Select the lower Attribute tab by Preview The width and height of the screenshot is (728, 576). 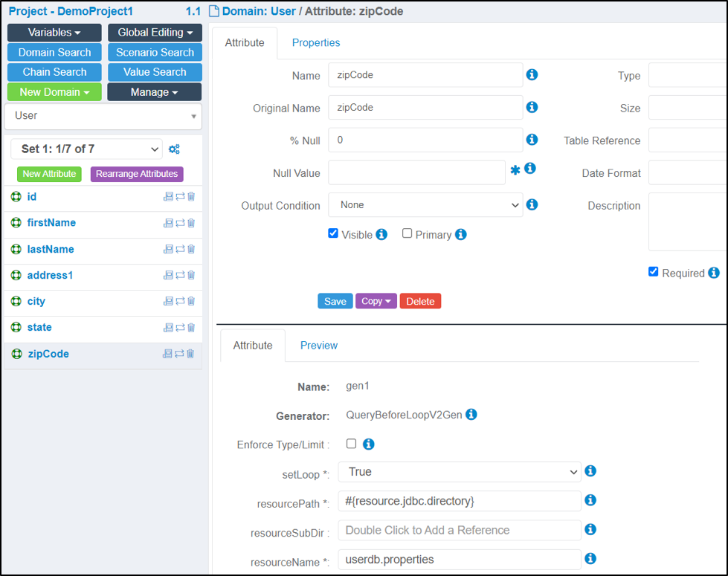point(253,346)
